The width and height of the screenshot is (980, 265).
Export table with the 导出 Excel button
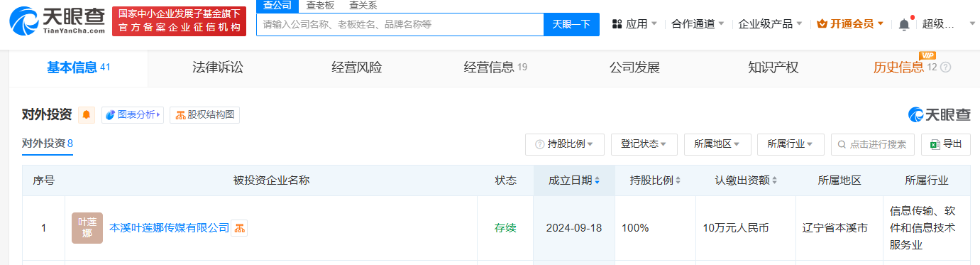[946, 144]
